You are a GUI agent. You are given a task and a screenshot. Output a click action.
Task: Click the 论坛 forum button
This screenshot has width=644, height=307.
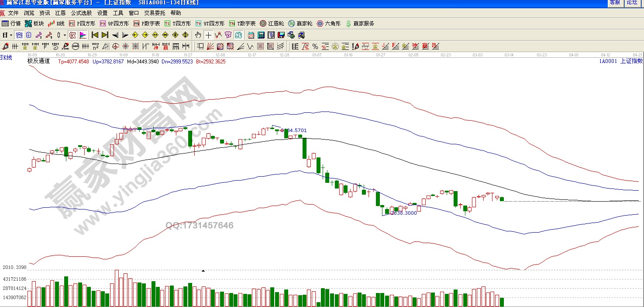pos(632,3)
